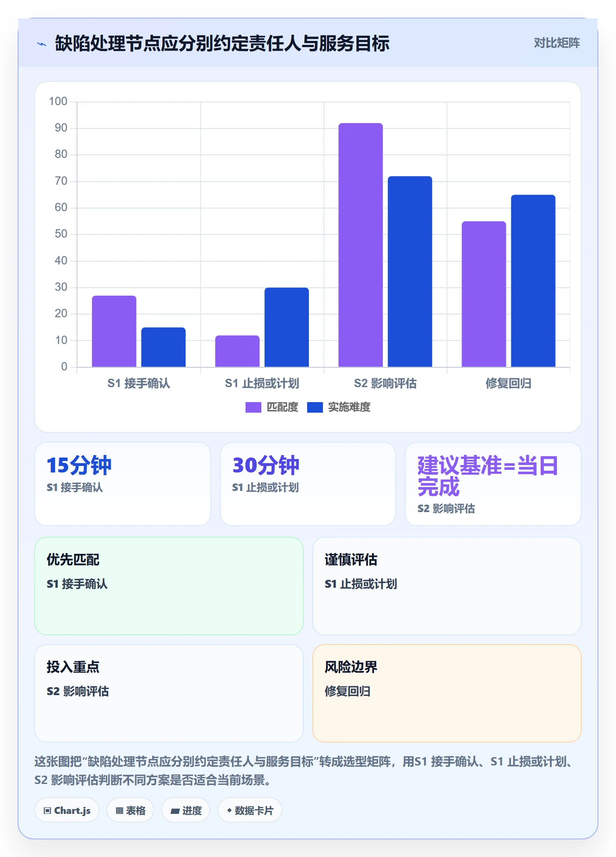Click the 对比矩阵 label in the header
Image resolution: width=616 pixels, height=857 pixels.
[x=557, y=43]
